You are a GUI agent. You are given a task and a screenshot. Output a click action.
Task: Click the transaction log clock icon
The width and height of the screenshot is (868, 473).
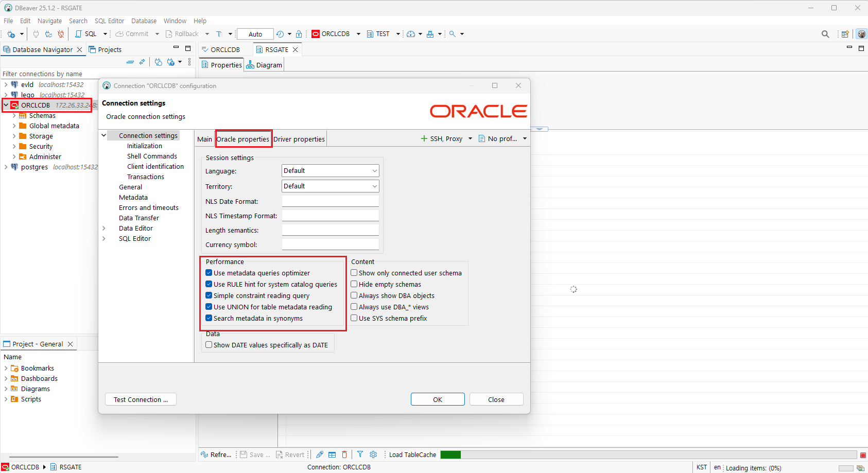[x=280, y=34]
